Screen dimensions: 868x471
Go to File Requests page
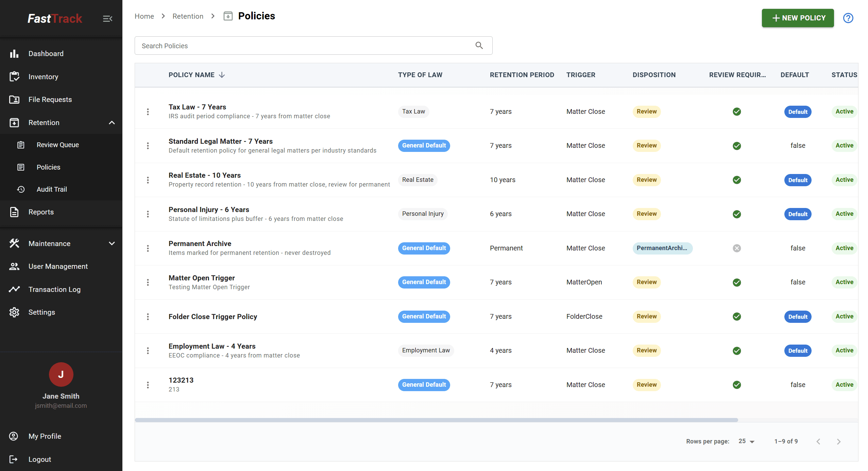point(50,100)
